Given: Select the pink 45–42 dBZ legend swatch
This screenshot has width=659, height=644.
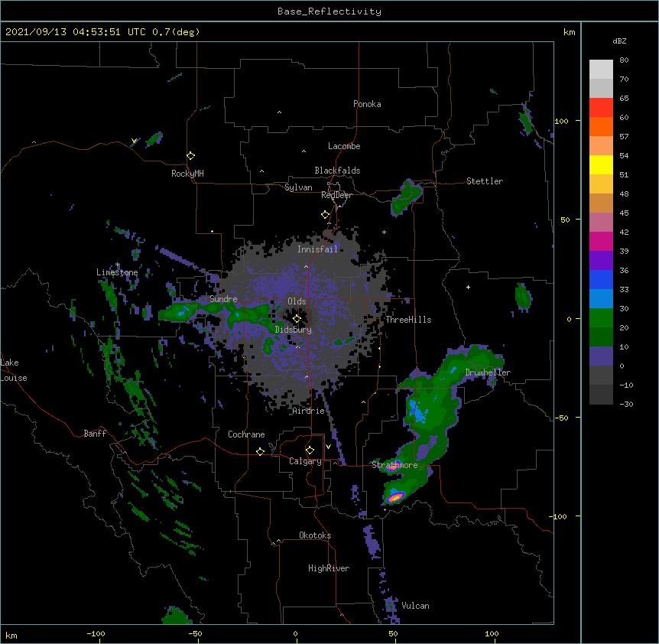Looking at the screenshot, I should pyautogui.click(x=601, y=223).
